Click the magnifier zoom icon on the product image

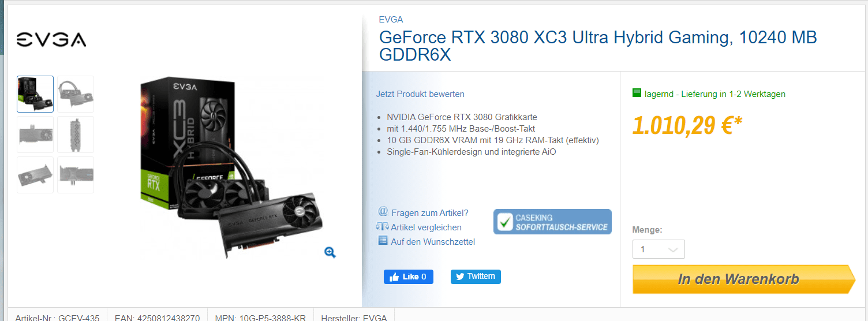pos(330,252)
